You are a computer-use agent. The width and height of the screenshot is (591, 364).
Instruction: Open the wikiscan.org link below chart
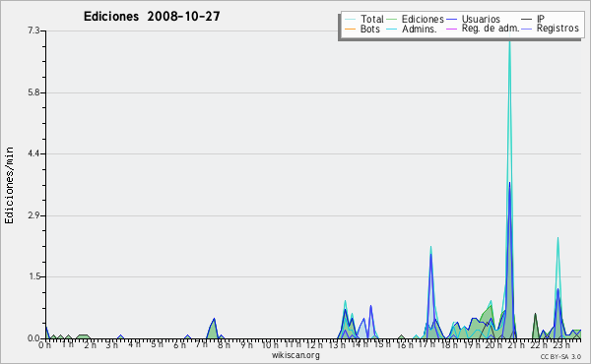pos(295,355)
